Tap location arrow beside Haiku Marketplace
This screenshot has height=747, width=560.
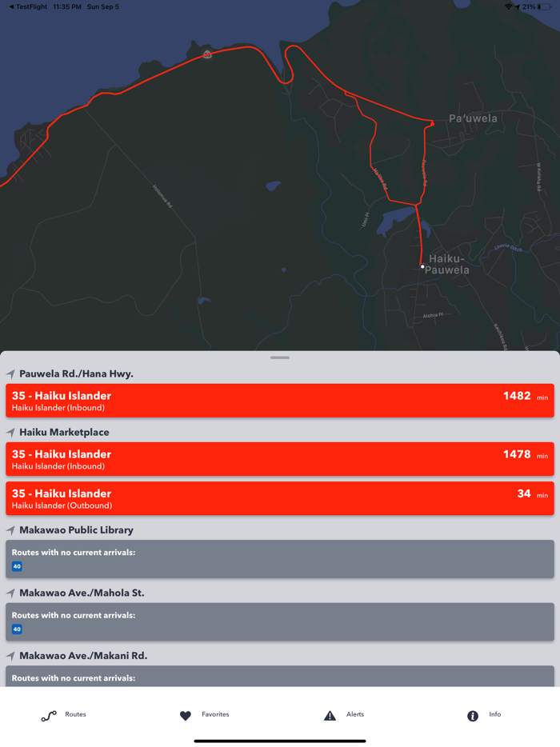point(10,433)
